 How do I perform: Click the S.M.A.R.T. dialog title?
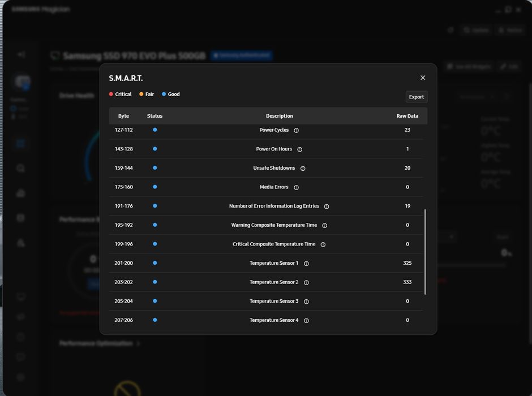[x=126, y=78]
